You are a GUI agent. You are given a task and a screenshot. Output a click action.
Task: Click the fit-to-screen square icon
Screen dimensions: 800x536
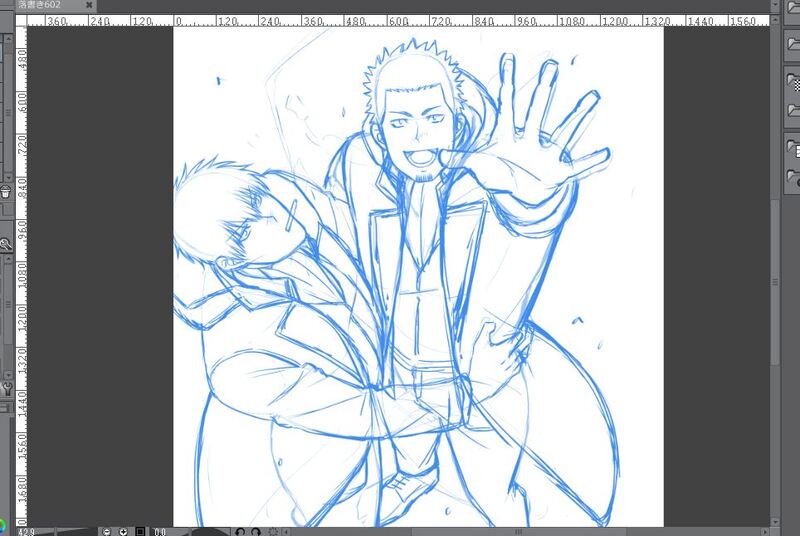[x=140, y=532]
